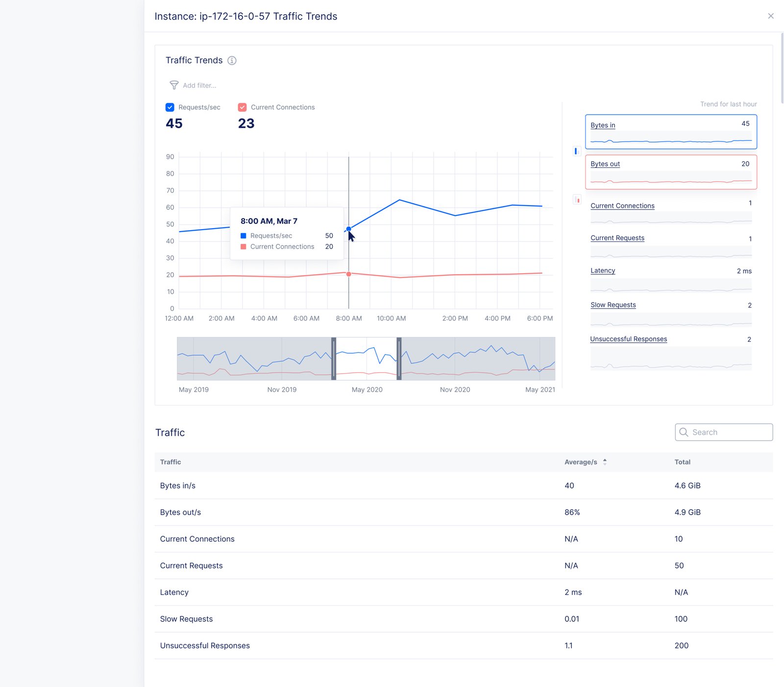784x687 pixels.
Task: Uncheck the Current Connections checkbox
Action: point(242,107)
